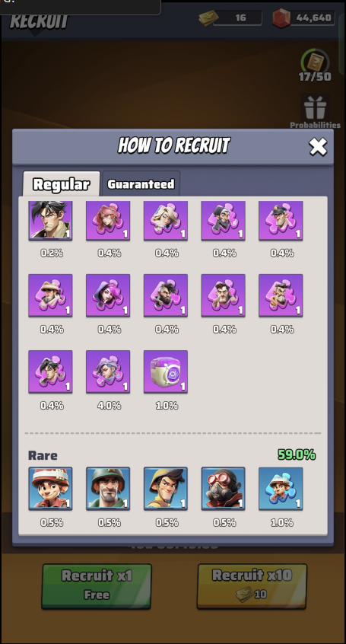Open the Probabilities gift icon
Viewport: 346px width, 644px height.
click(x=315, y=109)
